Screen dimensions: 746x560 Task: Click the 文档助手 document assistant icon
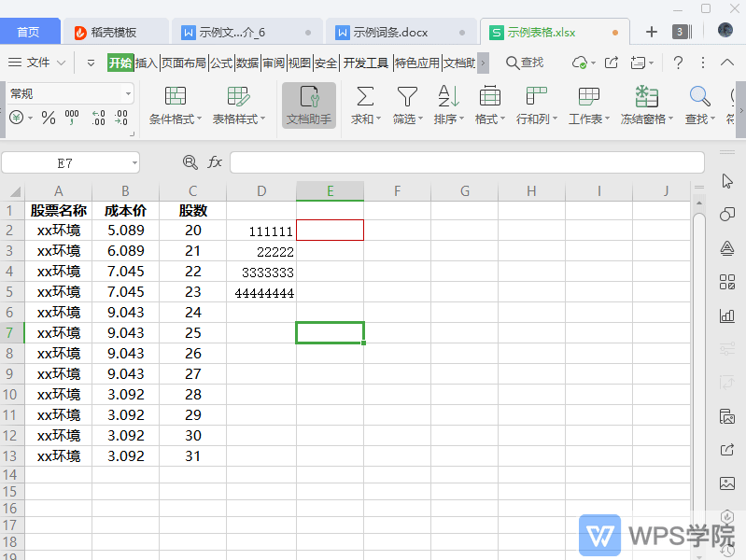pos(308,97)
